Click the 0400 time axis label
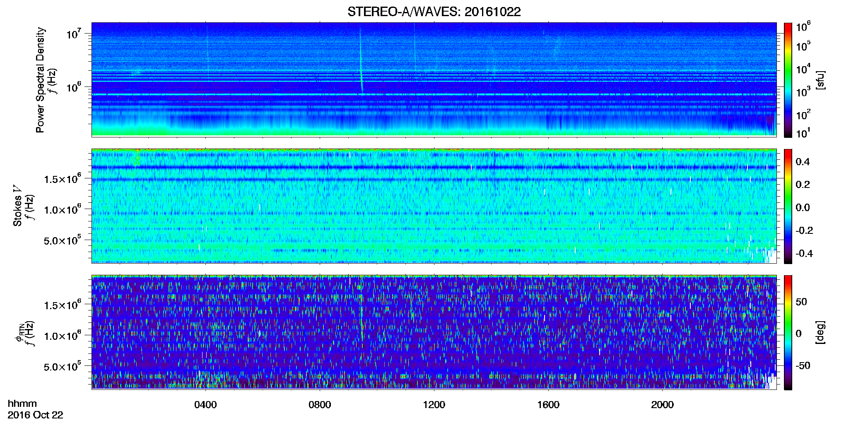 [x=205, y=405]
